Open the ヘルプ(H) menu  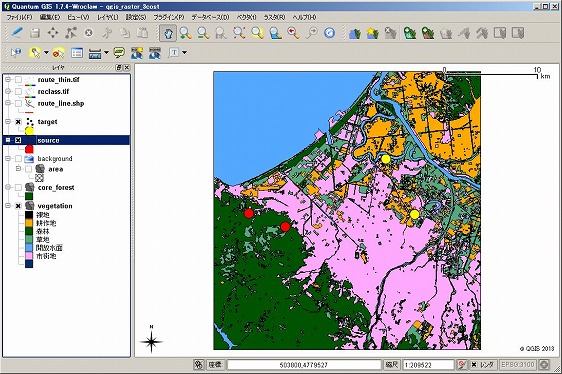304,17
